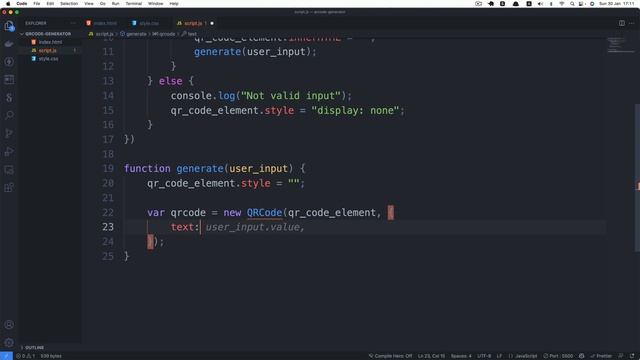Image resolution: width=640 pixels, height=360 pixels.
Task: Click the volume icon in menu bar
Action: (540, 4)
